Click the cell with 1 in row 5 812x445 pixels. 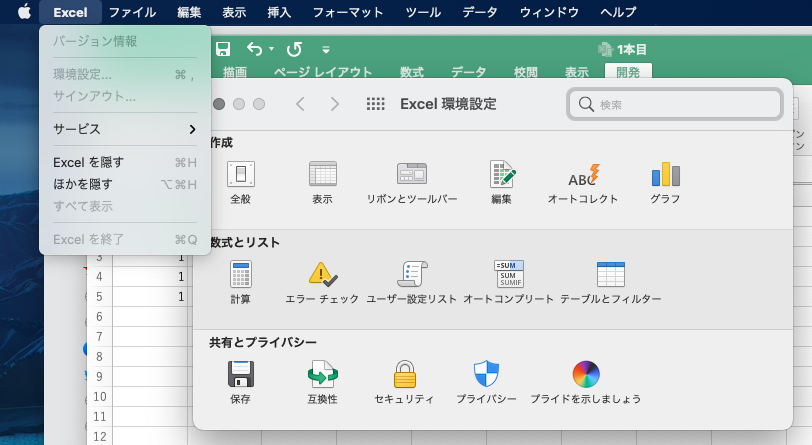tap(150, 297)
